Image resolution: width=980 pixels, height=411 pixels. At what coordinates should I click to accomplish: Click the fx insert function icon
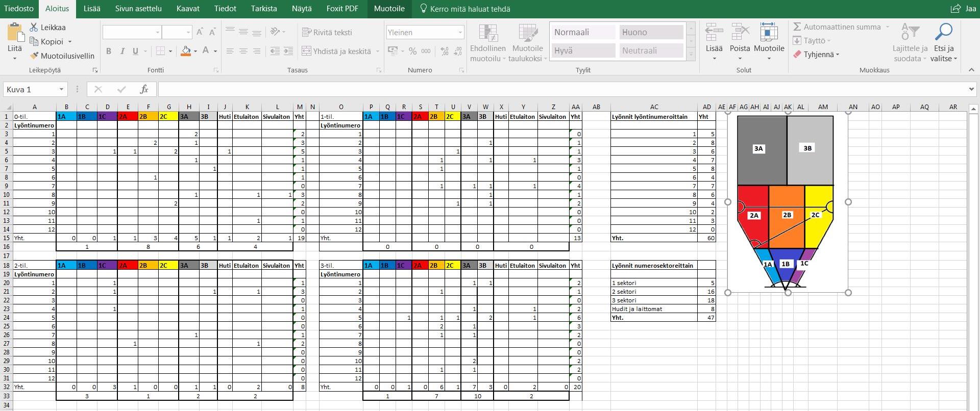point(144,89)
